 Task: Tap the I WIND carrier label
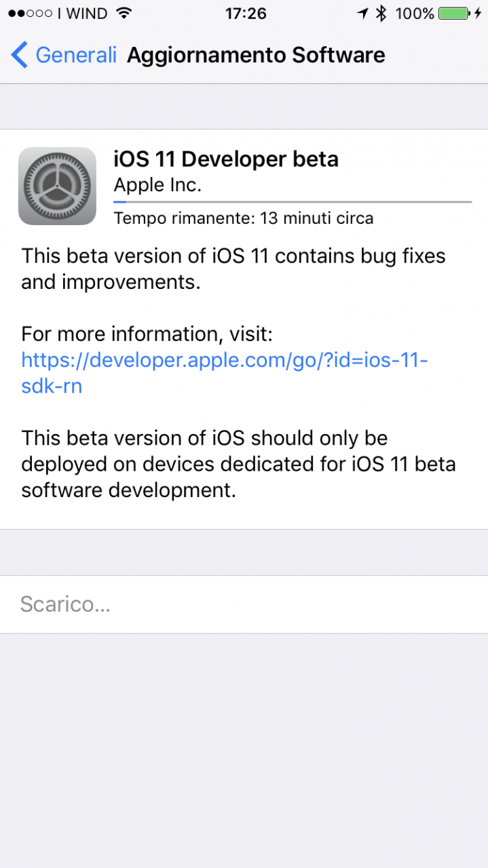[83, 13]
